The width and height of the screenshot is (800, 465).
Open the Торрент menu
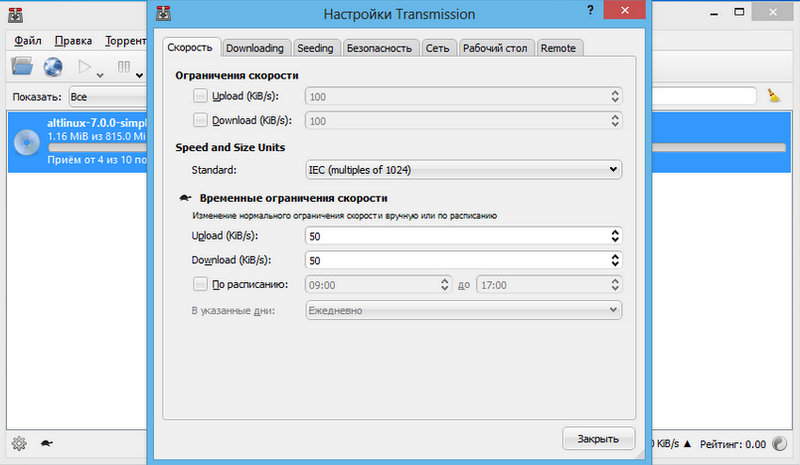click(126, 40)
